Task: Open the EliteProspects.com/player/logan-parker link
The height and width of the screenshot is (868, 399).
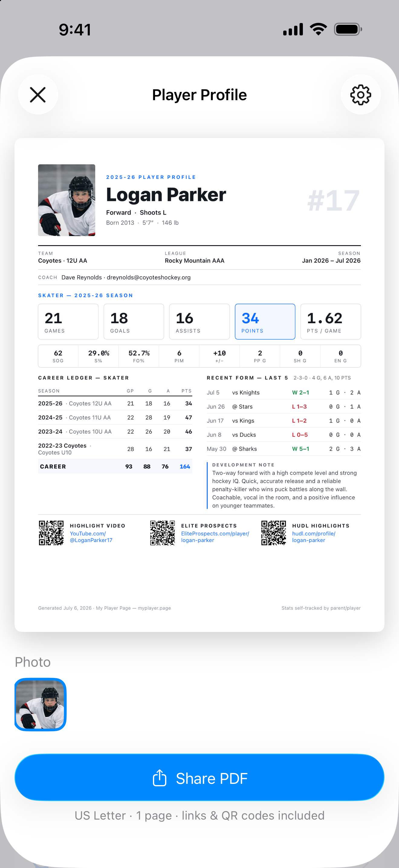Action: click(215, 537)
